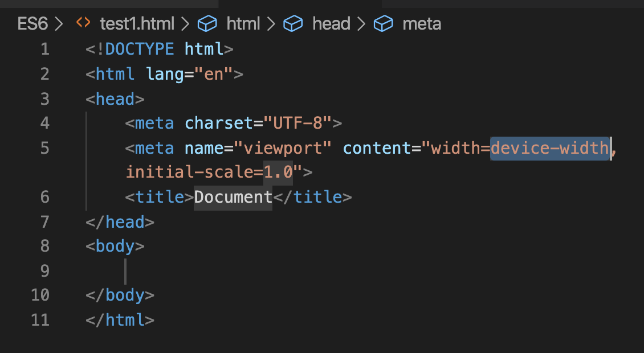Click the html breadcrumb label
The image size is (644, 353).
coord(243,23)
